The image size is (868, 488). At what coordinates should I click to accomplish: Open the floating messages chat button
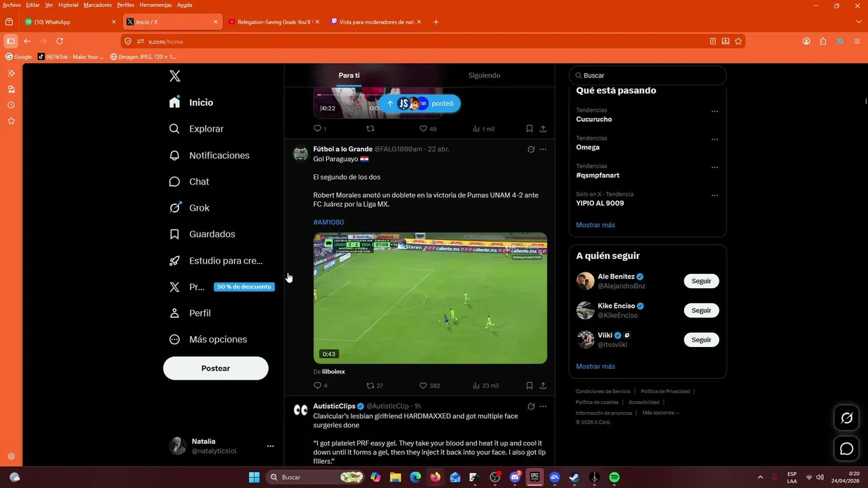846,449
